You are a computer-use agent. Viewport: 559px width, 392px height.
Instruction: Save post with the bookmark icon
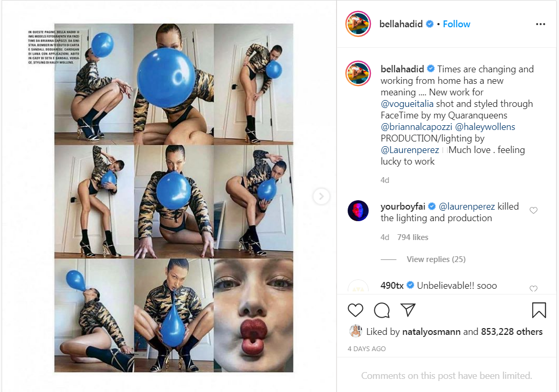click(539, 310)
